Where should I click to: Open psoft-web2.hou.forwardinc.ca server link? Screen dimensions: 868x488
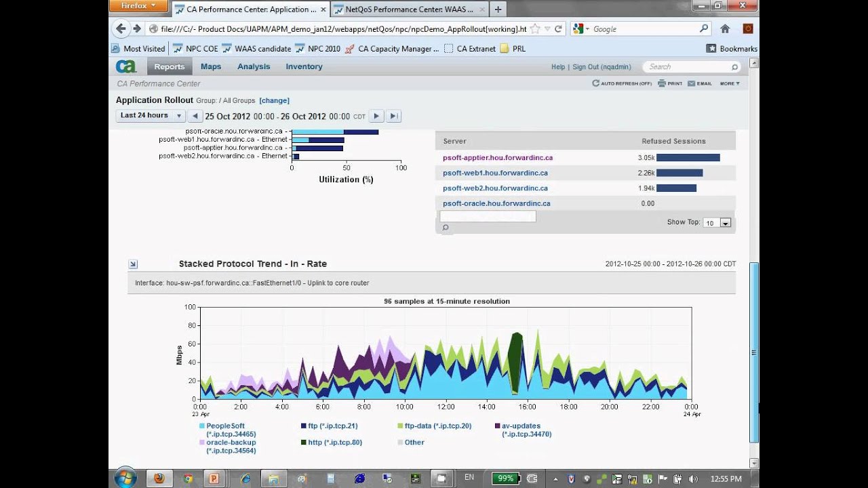495,188
